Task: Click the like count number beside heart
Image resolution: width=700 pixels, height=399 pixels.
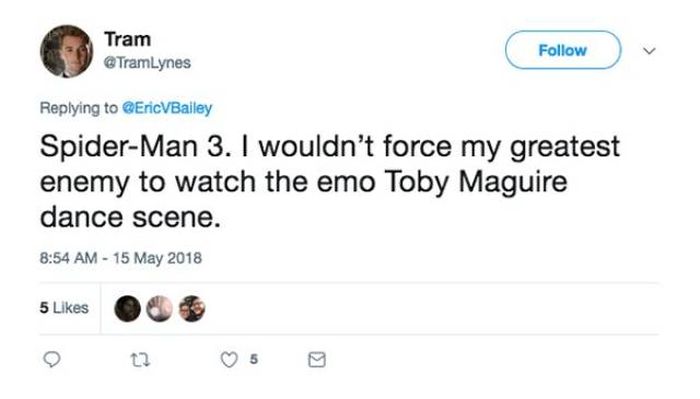Action: pyautogui.click(x=254, y=359)
